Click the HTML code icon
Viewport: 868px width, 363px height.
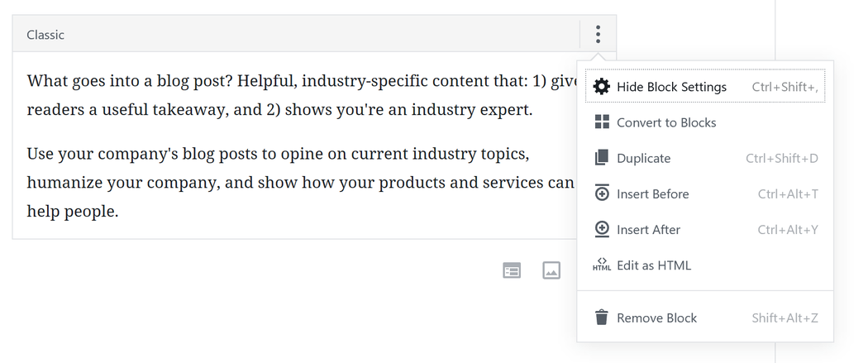coord(602,265)
